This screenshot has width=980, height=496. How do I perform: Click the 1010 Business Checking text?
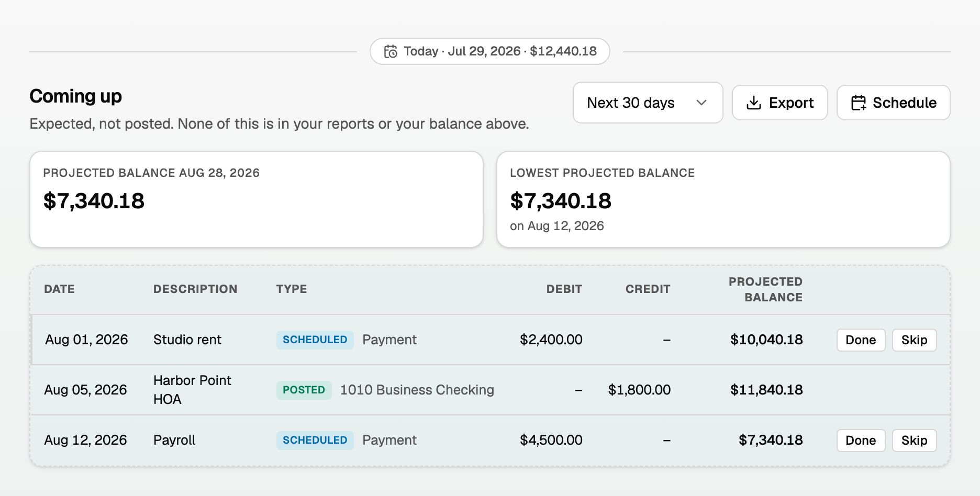(417, 390)
